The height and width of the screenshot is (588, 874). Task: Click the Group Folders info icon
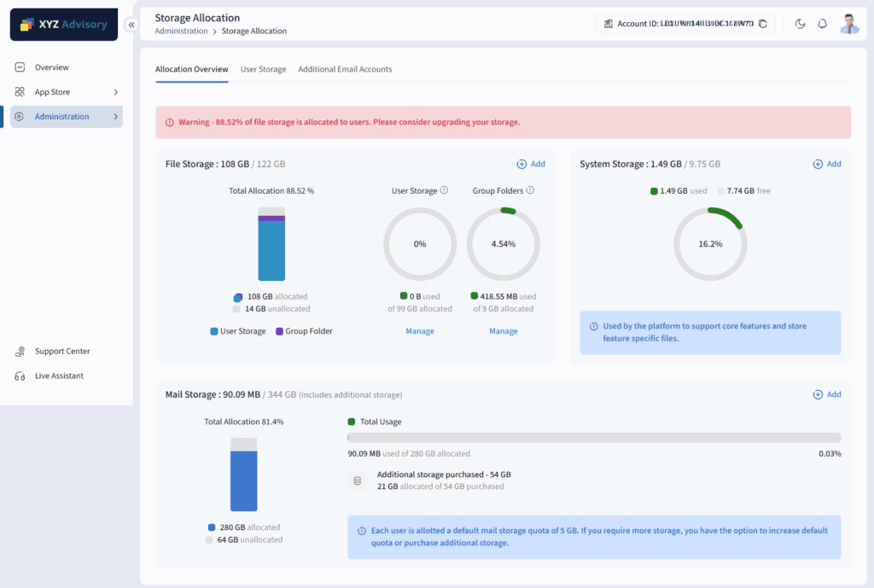coord(530,191)
